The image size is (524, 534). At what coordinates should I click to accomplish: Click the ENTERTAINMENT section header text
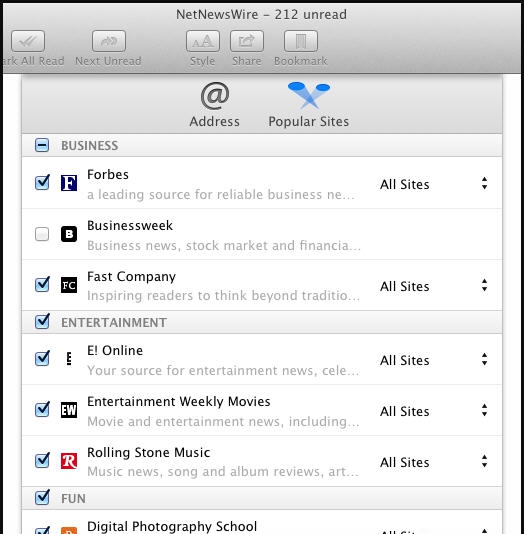(114, 323)
